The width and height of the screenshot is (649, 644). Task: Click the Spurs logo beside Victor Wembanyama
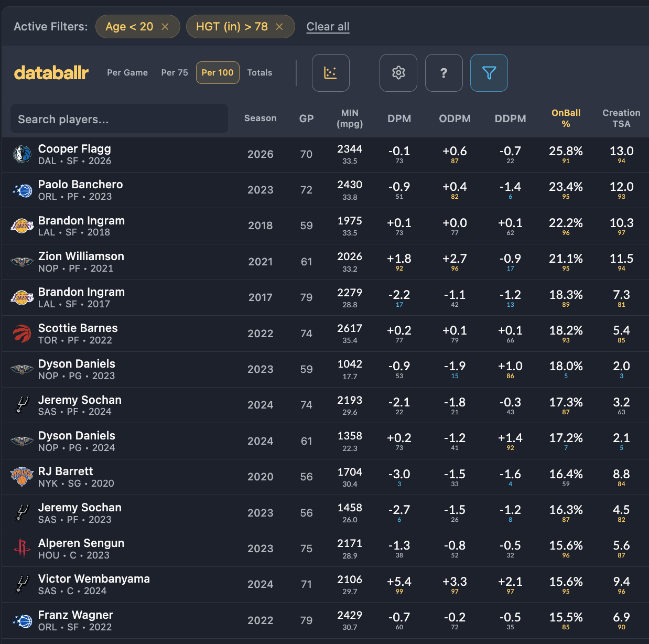22,584
